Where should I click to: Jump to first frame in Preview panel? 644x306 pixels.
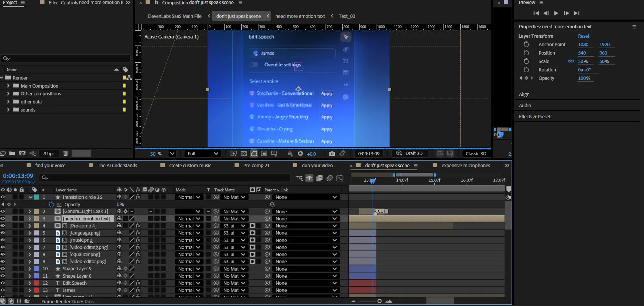coord(536,13)
